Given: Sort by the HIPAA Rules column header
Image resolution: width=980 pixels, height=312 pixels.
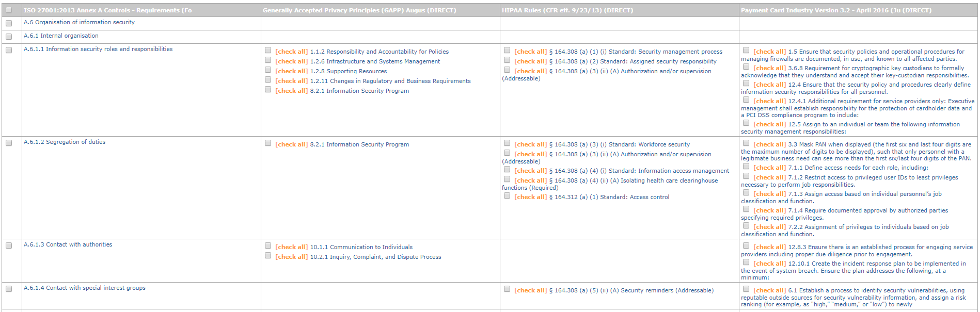Looking at the screenshot, I should 567,10.
